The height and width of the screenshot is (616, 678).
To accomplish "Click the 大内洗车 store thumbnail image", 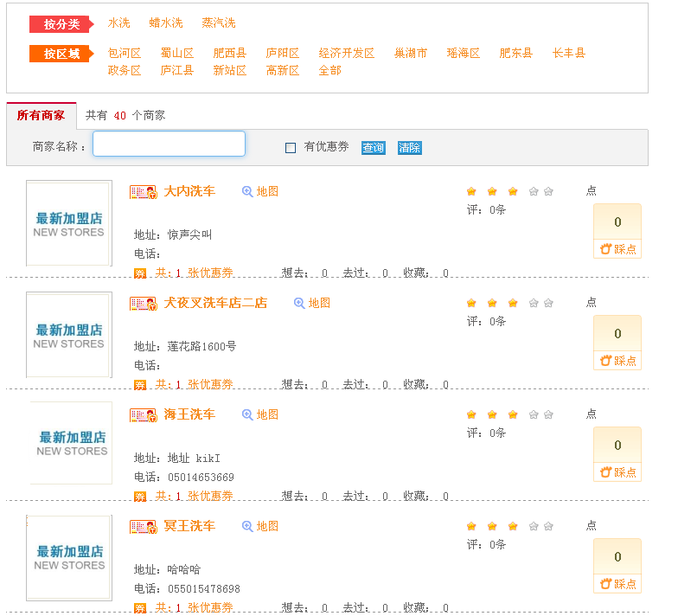I will [69, 223].
